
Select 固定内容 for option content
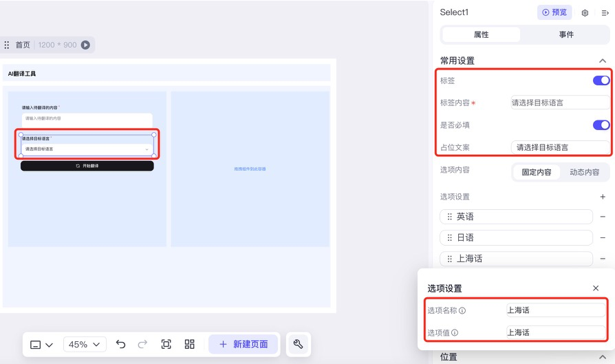coord(536,172)
